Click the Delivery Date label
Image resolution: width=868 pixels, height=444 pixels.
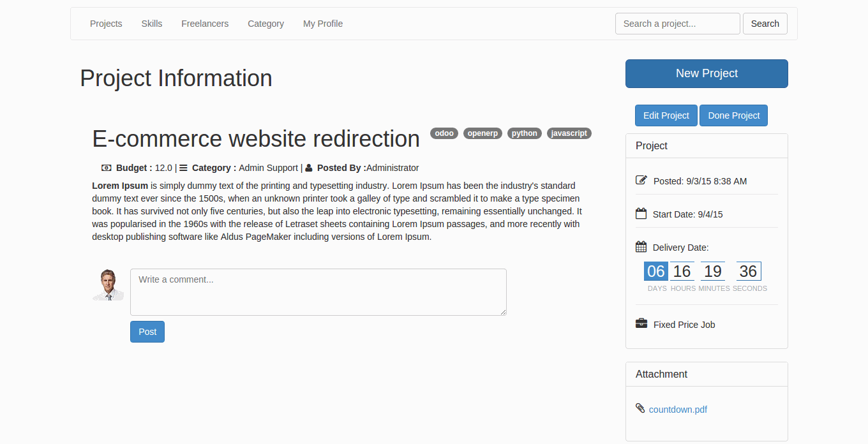point(680,248)
